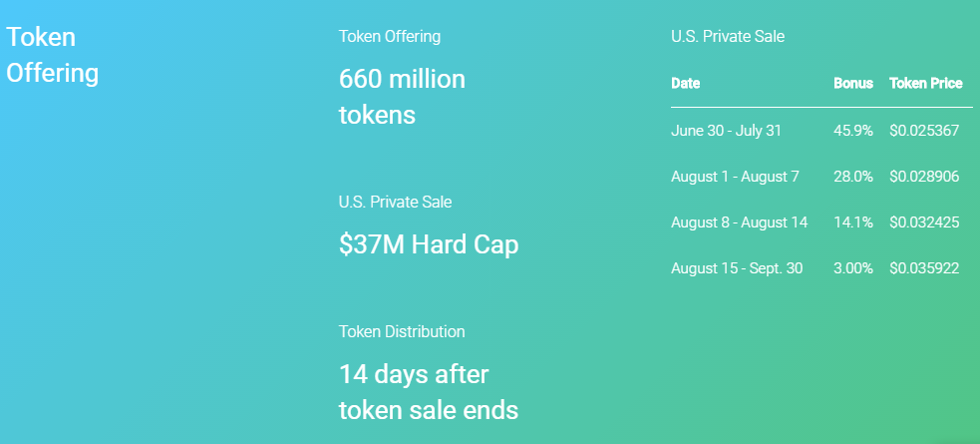Image resolution: width=980 pixels, height=444 pixels.
Task: Click the $0.032425 token price
Action: pyautogui.click(x=924, y=222)
